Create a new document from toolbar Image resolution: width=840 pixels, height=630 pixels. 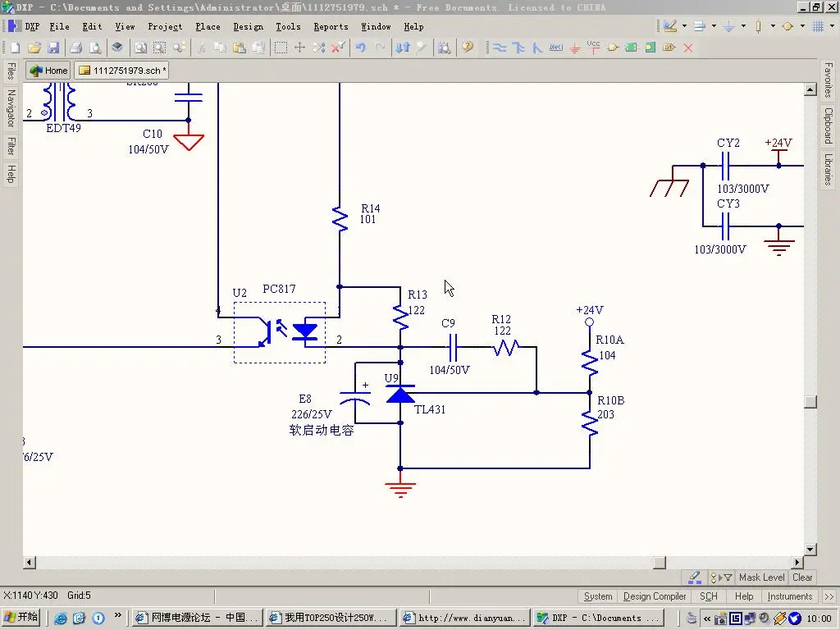15,48
